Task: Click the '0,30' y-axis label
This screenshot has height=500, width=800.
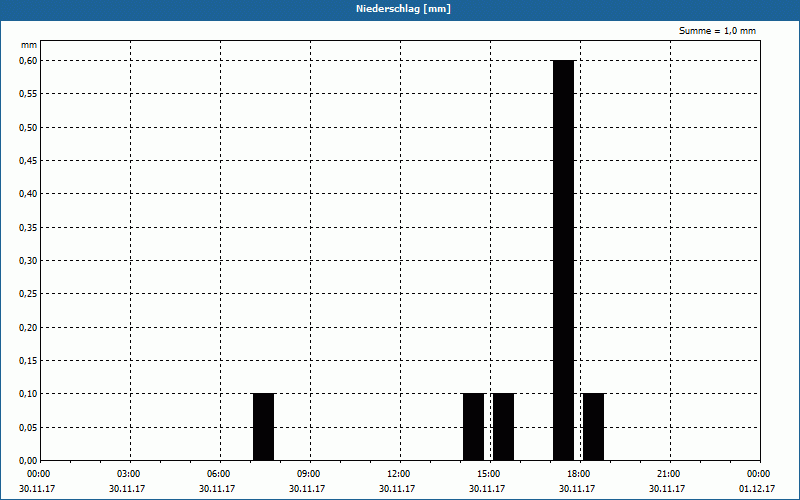Action: [x=28, y=261]
